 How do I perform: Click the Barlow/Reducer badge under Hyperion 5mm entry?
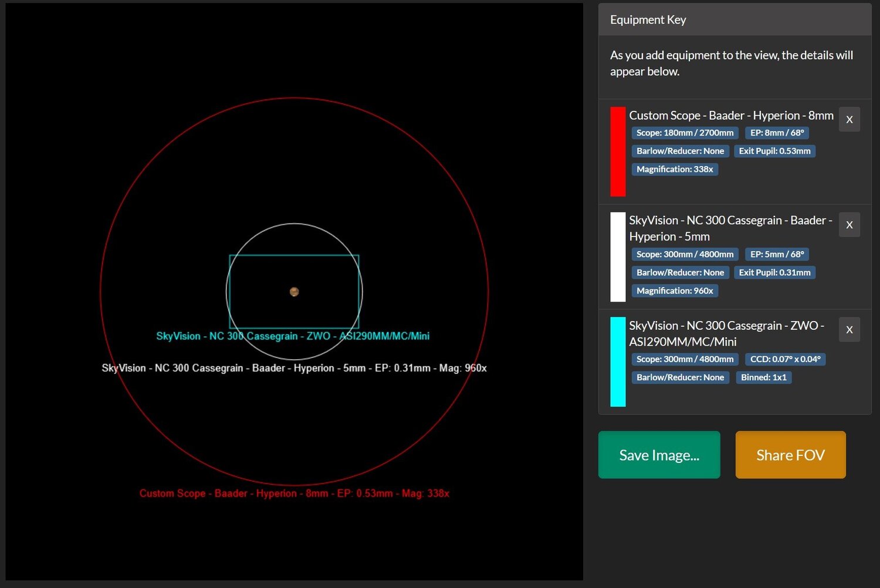(x=680, y=273)
